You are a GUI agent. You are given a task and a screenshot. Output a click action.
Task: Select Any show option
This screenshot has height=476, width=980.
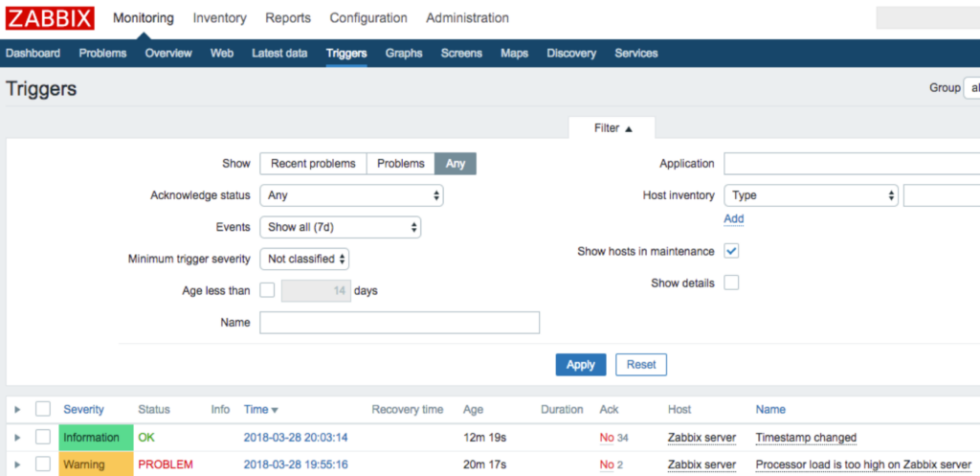[x=456, y=163]
